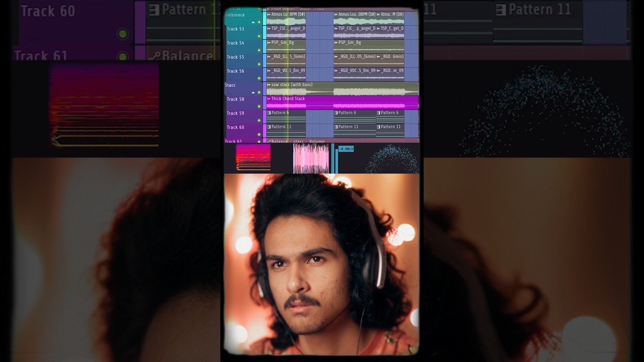Click the -8.88LU loudness readout
Image resolution: width=644 pixels, height=362 pixels.
346,149
